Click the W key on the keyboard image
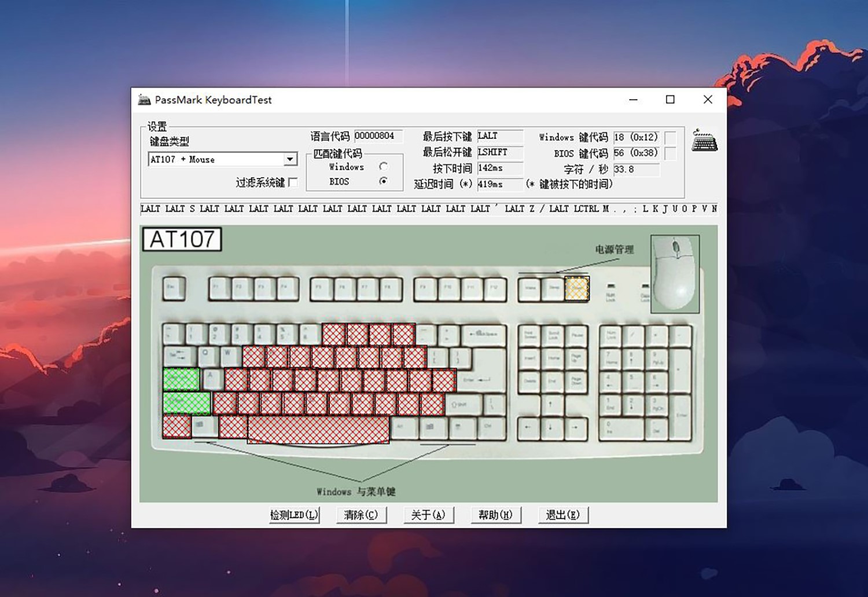The height and width of the screenshot is (597, 868). (230, 356)
